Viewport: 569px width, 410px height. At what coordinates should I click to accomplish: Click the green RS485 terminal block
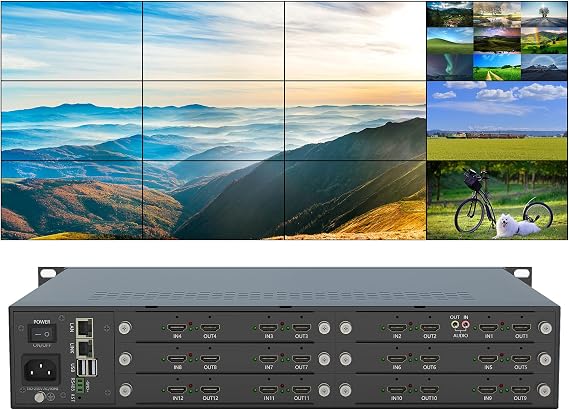tap(80, 386)
